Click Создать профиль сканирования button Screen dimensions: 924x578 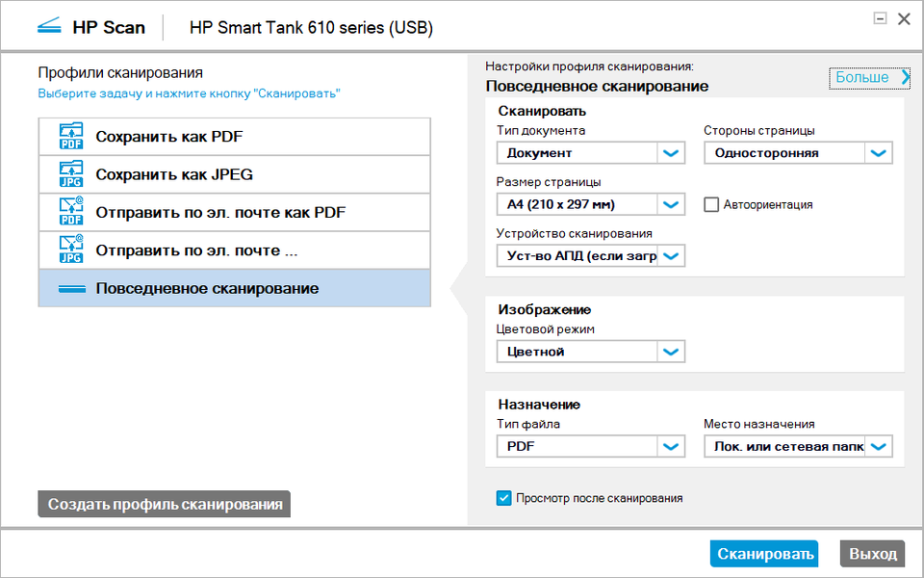pos(165,504)
